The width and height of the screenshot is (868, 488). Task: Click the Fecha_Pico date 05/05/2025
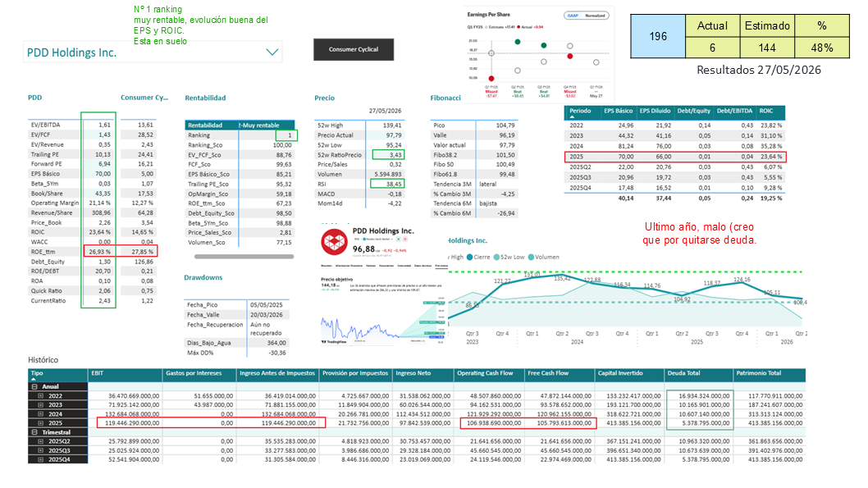267,305
